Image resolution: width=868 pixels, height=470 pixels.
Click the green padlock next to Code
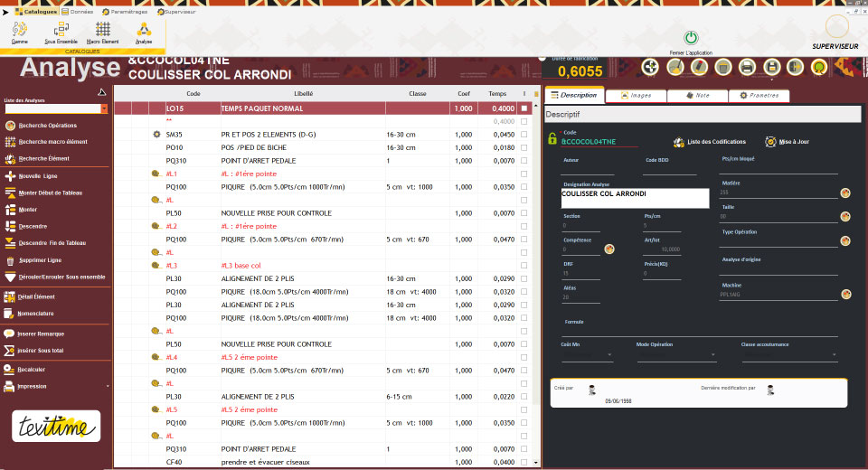coord(552,139)
